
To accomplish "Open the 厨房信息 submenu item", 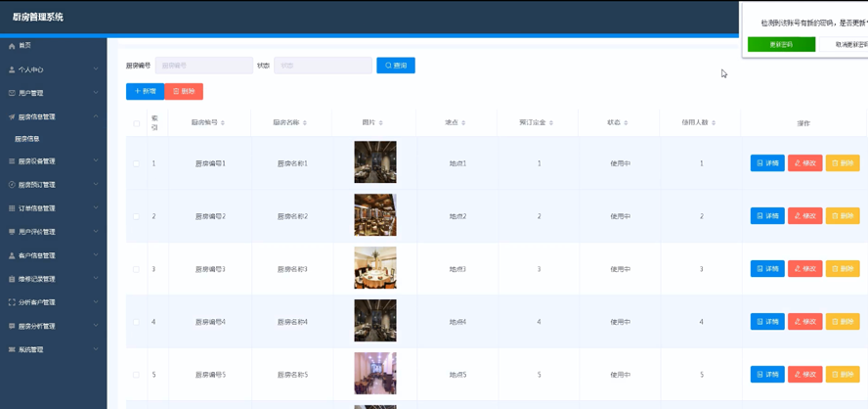I will coord(27,139).
